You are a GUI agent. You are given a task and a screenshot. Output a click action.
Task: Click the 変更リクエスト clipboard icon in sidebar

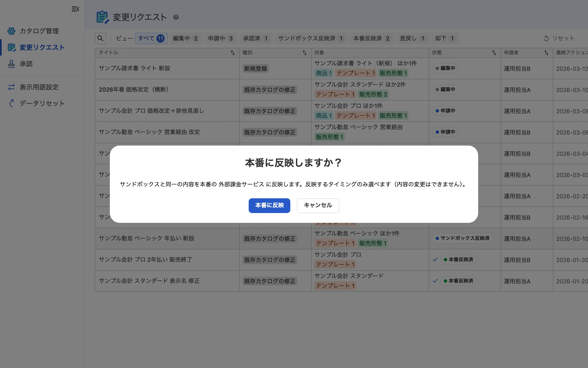coord(11,47)
